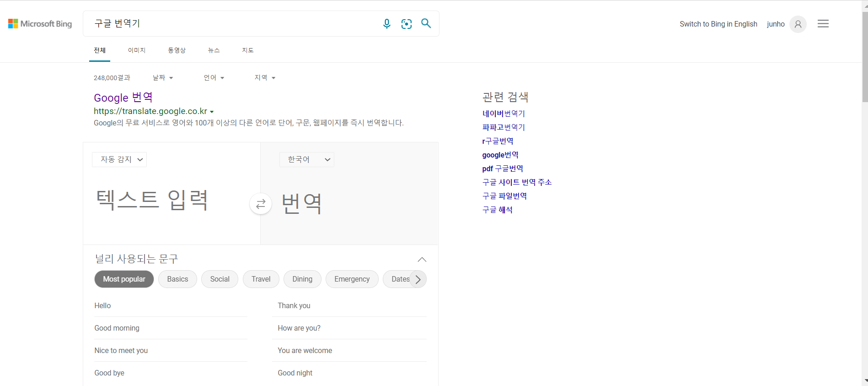Image resolution: width=868 pixels, height=386 pixels.
Task: Select the Emergency phrase category
Action: [352, 279]
